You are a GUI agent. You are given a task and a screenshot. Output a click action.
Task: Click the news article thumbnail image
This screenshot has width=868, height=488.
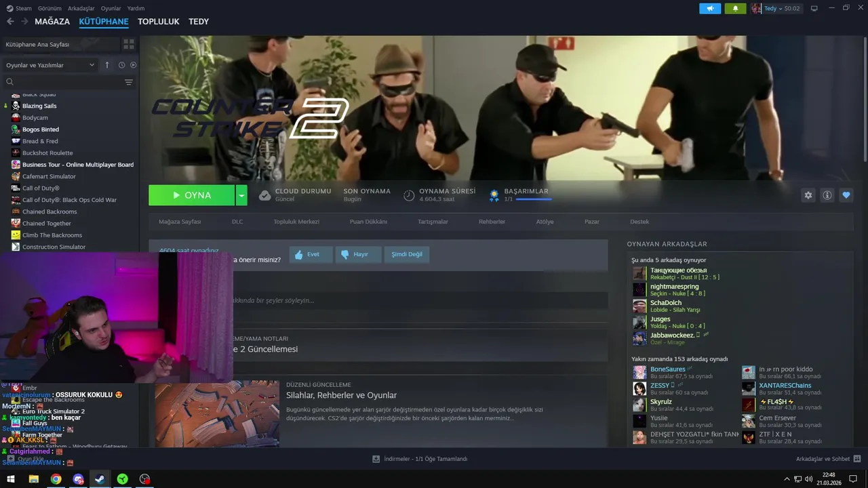(x=217, y=413)
